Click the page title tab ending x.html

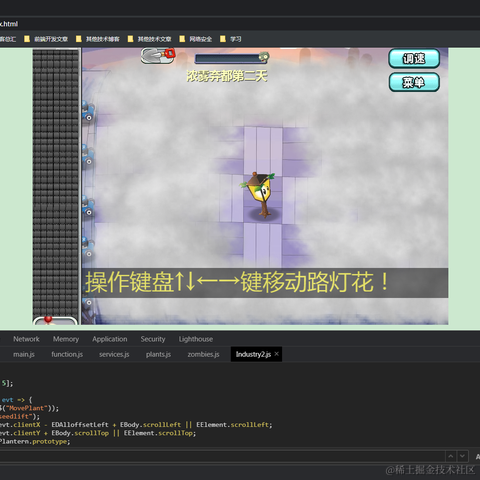point(9,24)
